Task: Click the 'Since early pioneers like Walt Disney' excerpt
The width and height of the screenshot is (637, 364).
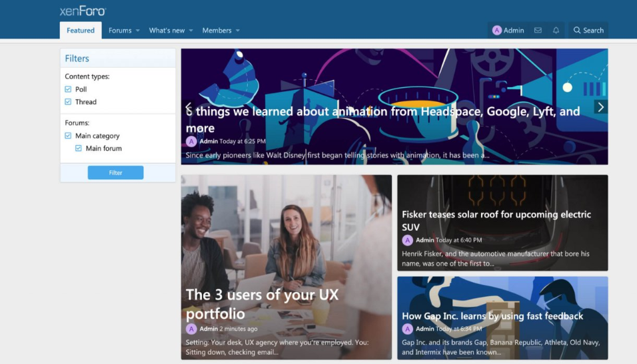Action: [x=338, y=156]
